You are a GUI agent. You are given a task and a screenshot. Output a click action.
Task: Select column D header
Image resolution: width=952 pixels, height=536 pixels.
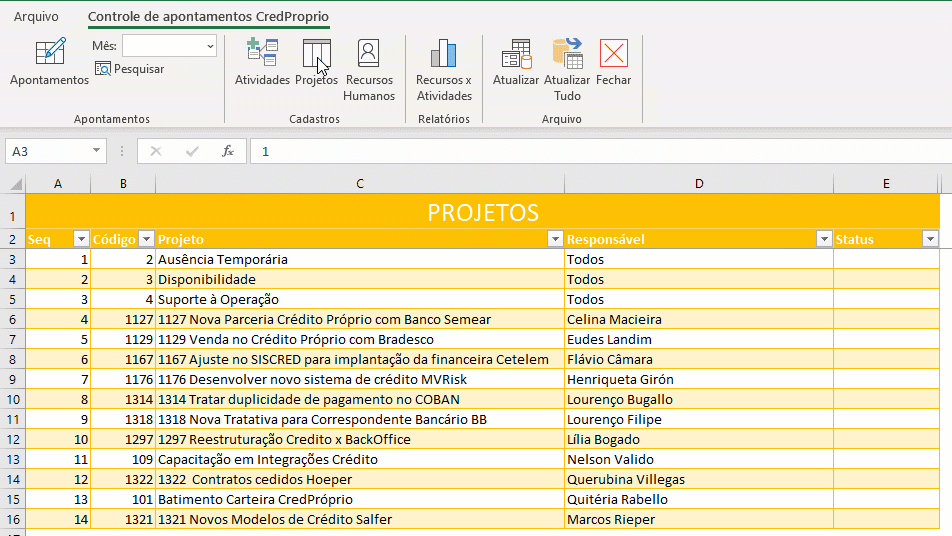(x=699, y=184)
